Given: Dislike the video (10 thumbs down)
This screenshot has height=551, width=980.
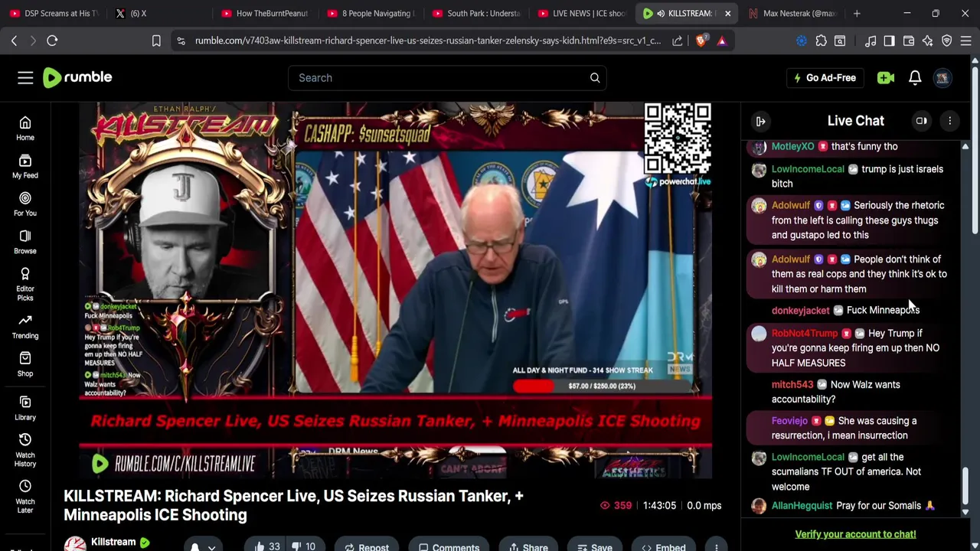Looking at the screenshot, I should [304, 546].
